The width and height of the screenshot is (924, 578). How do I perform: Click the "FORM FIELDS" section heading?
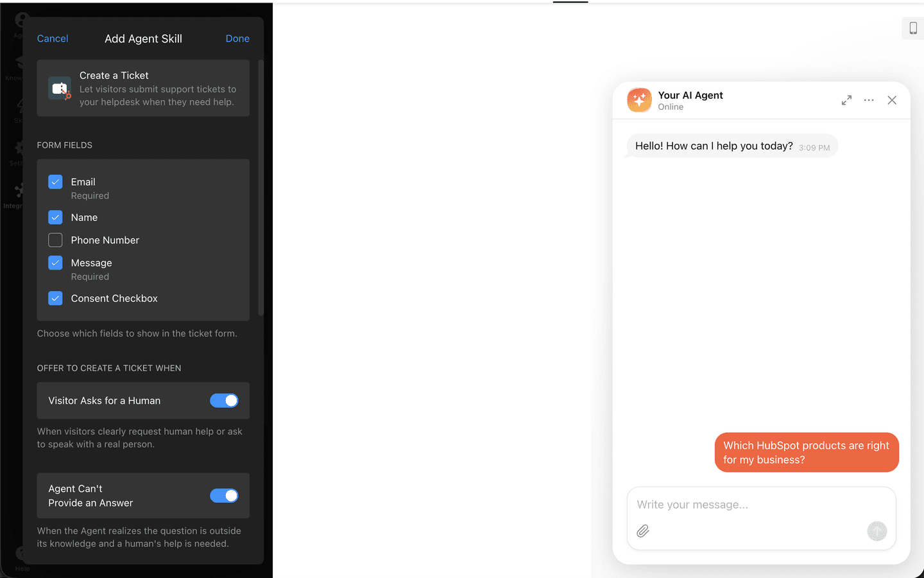pyautogui.click(x=65, y=145)
